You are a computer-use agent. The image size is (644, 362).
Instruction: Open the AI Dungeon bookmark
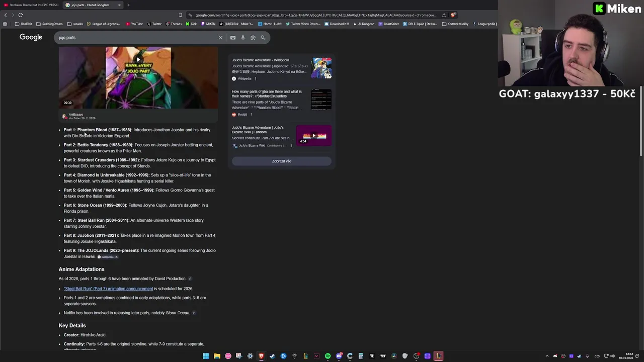pos(364,24)
